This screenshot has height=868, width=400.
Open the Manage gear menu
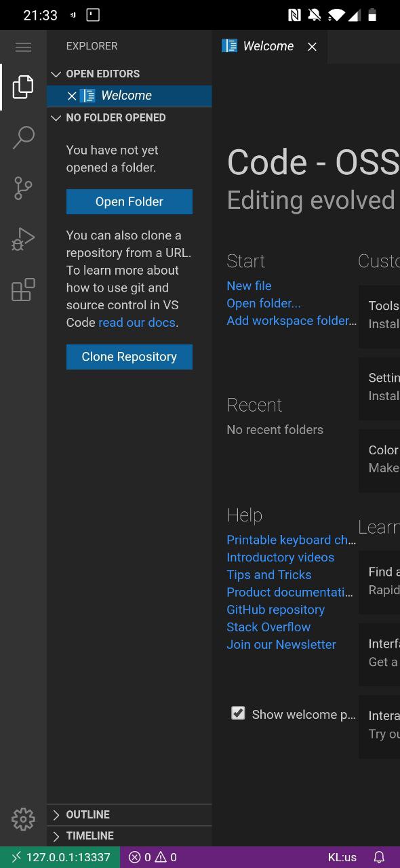pos(23,819)
